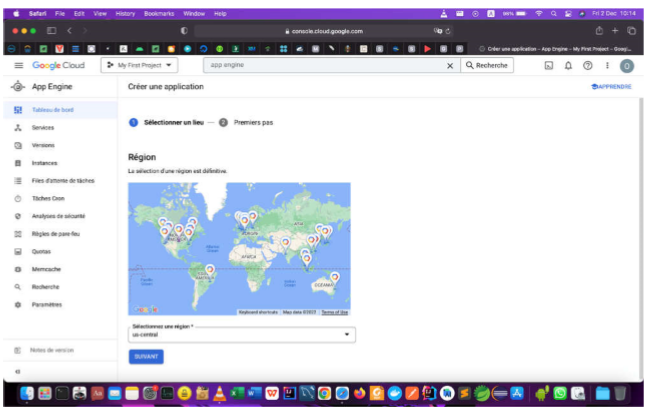Image resolution: width=649 pixels, height=412 pixels.
Task: Open Analyses de sécurité
Action: click(60, 216)
